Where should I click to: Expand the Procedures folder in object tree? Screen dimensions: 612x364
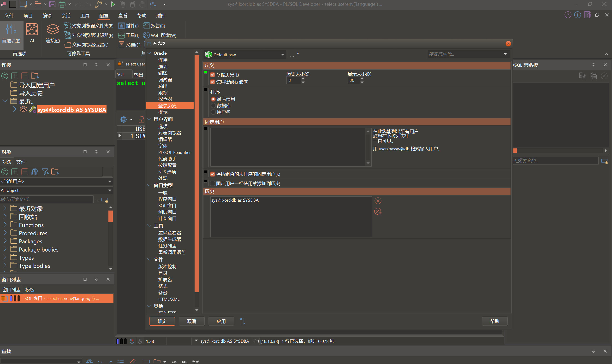(5, 233)
